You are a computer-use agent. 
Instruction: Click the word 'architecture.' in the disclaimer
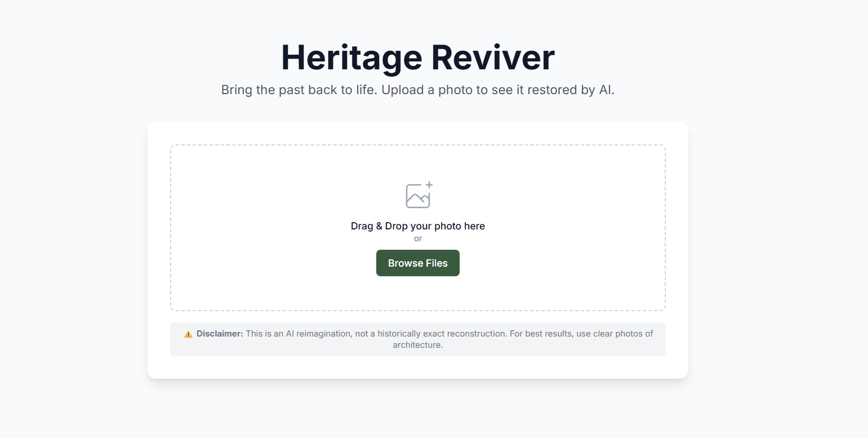tap(418, 345)
